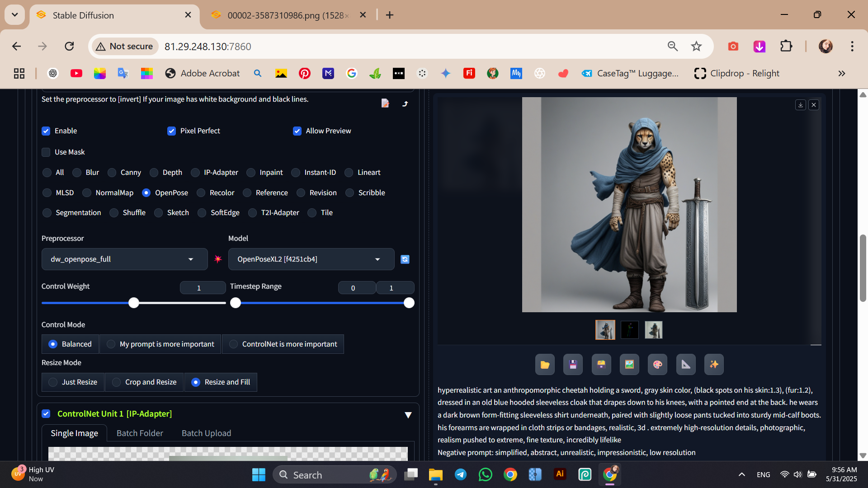
Task: Open the Preprocessor dw_openpose_full dropdown
Action: click(124, 259)
